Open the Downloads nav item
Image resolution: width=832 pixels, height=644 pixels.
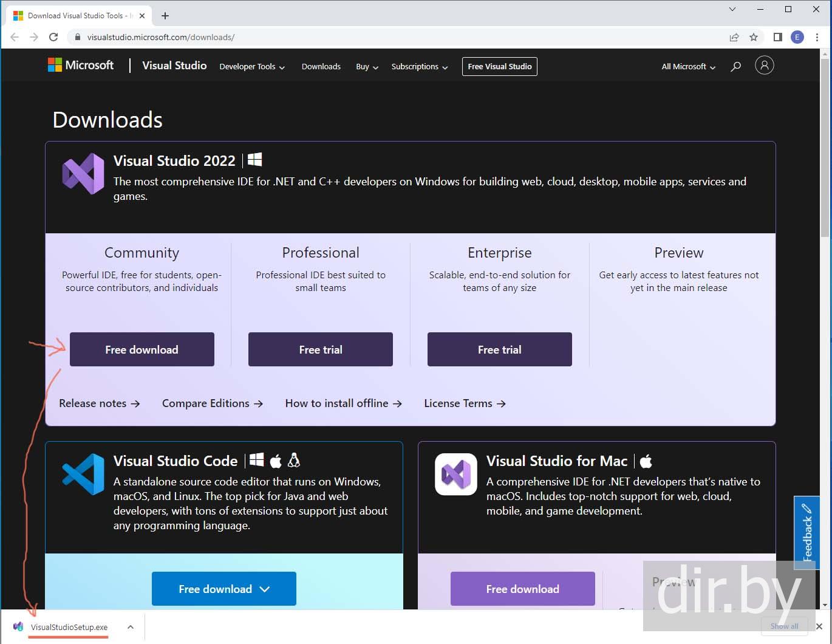(321, 67)
